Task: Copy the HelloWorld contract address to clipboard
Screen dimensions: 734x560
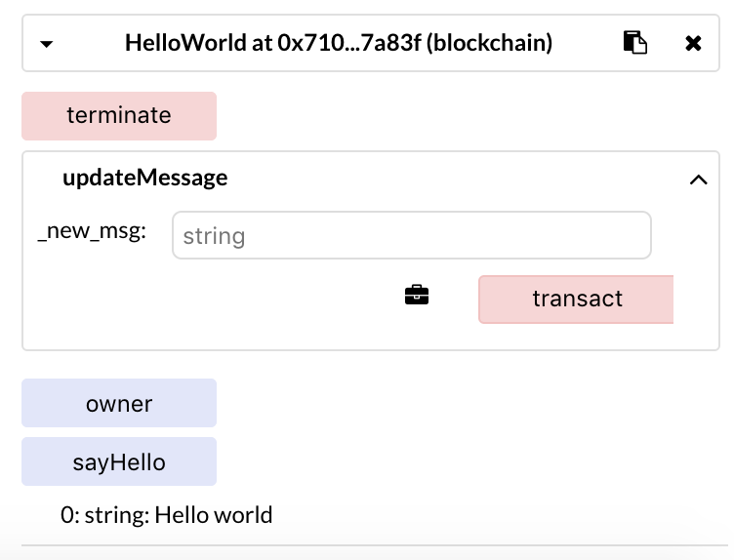Action: pos(634,43)
